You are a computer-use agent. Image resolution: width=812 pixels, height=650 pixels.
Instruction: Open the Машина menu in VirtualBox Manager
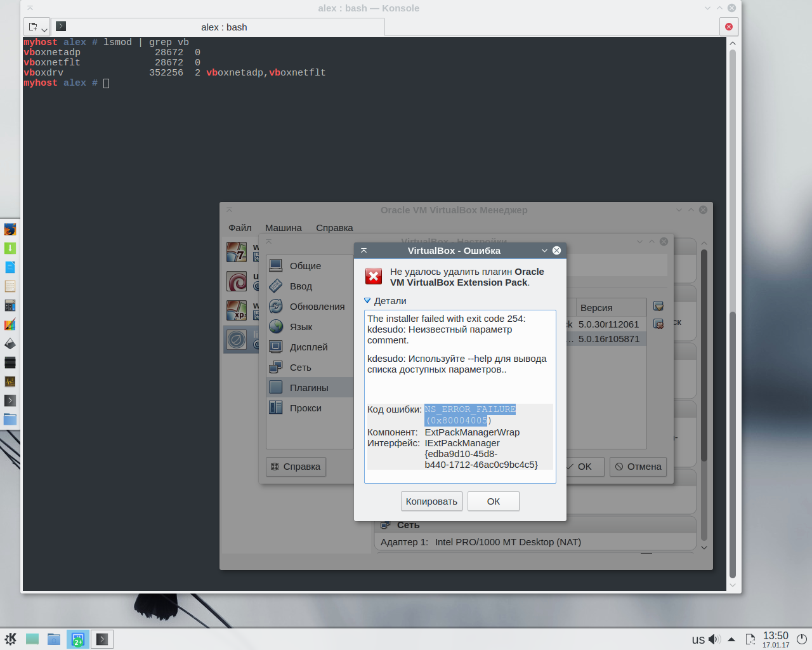(284, 228)
